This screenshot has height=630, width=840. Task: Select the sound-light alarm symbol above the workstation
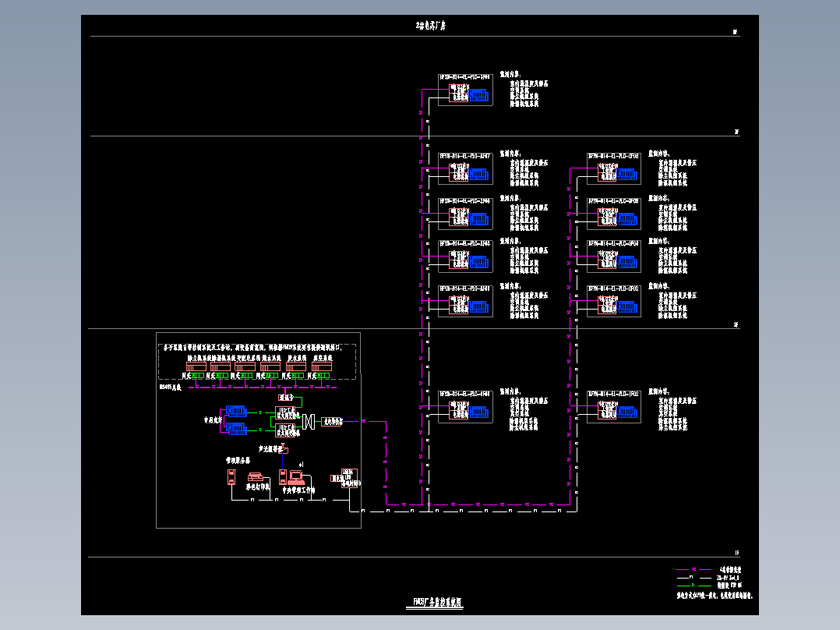click(285, 449)
